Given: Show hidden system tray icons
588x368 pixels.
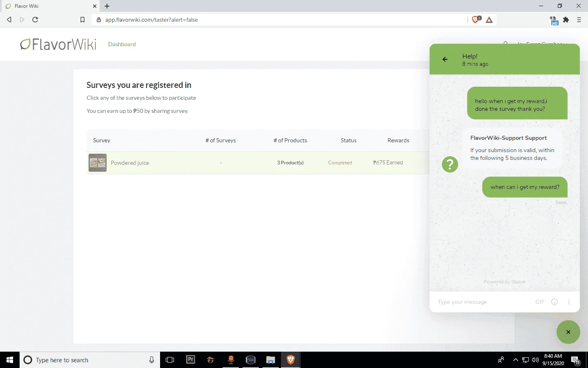Looking at the screenshot, I should pos(515,360).
